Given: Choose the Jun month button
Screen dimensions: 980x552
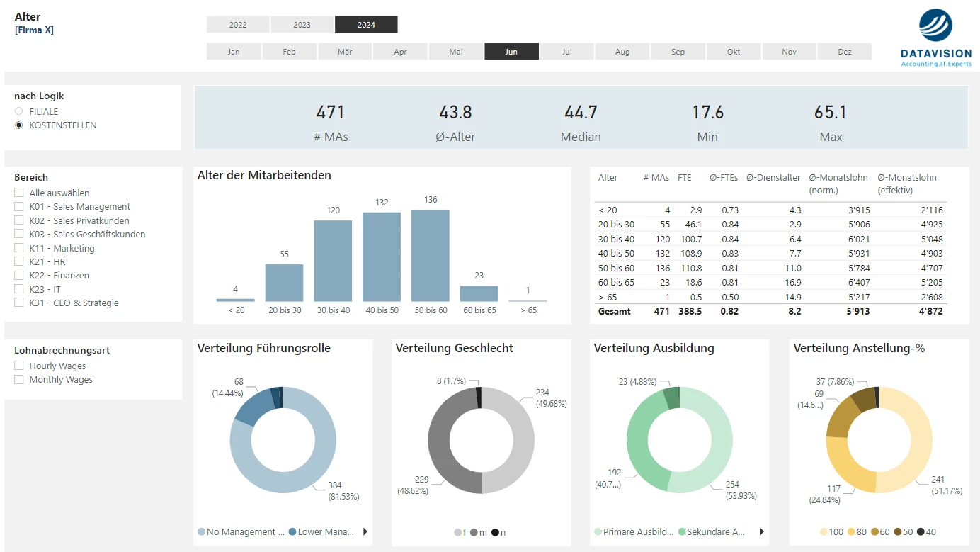Looking at the screenshot, I should pos(511,52).
